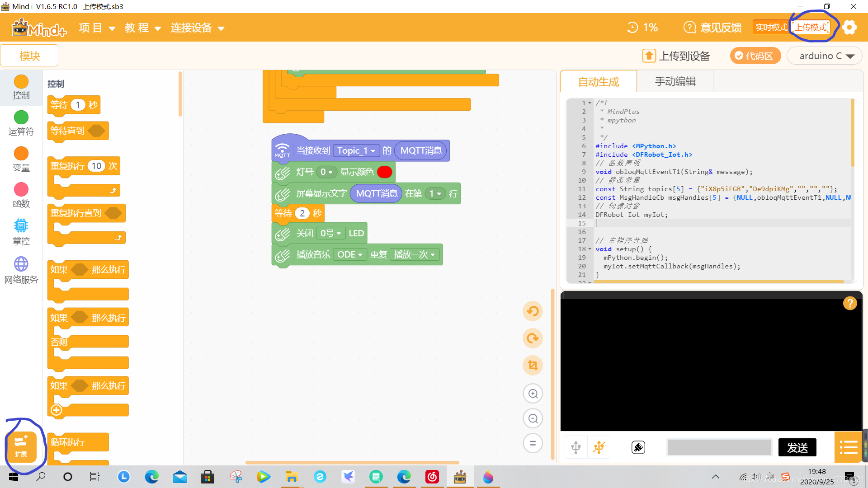This screenshot has width=868, height=488.
Task: Select the 运算符 block category
Action: [x=21, y=123]
